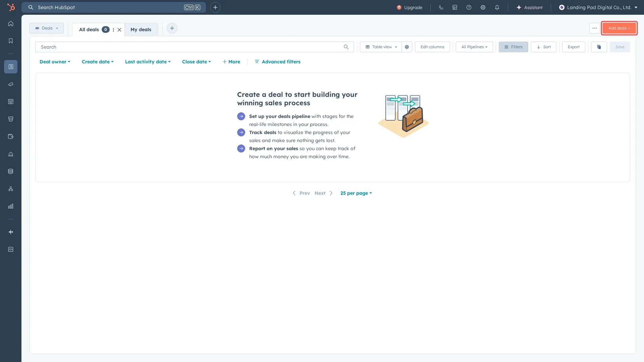Viewport: 644px width, 362px height.
Task: Open the CRM contacts section in sidebar
Action: 11,66
